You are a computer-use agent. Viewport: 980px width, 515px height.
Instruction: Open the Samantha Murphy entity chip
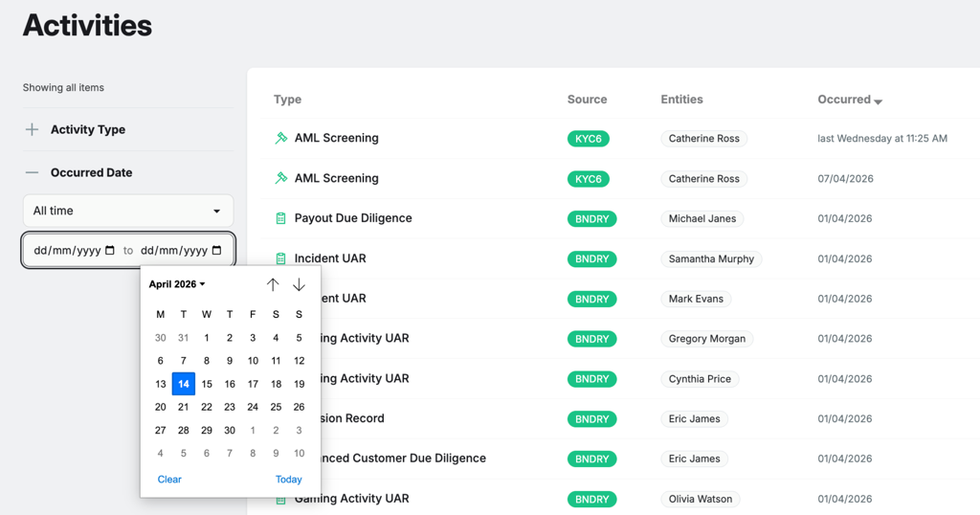[x=711, y=258]
